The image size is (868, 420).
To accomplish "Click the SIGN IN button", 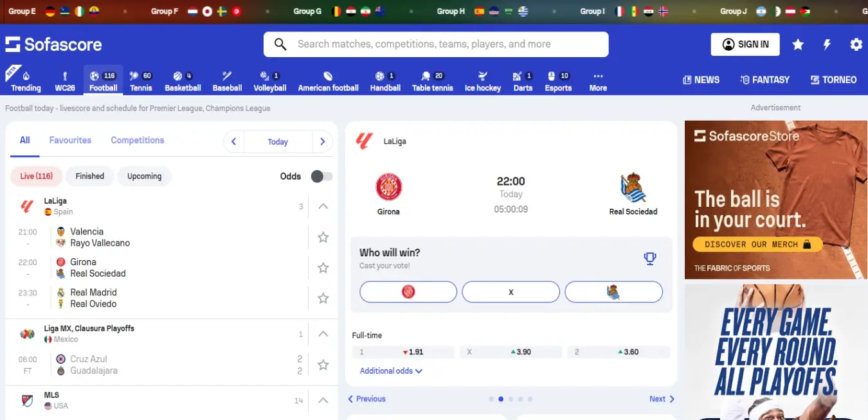I will [x=745, y=44].
